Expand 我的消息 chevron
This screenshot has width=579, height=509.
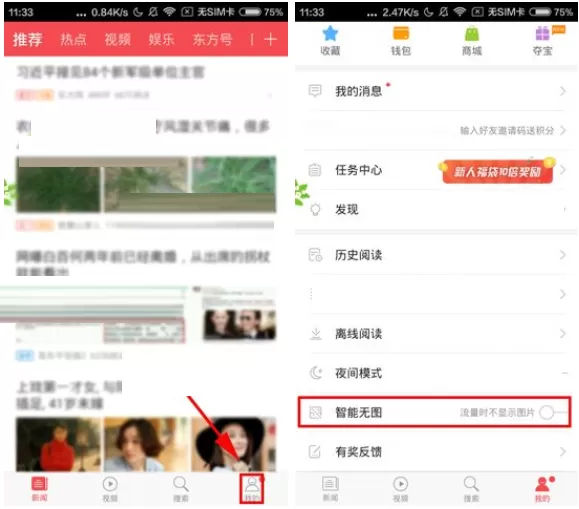pyautogui.click(x=563, y=91)
